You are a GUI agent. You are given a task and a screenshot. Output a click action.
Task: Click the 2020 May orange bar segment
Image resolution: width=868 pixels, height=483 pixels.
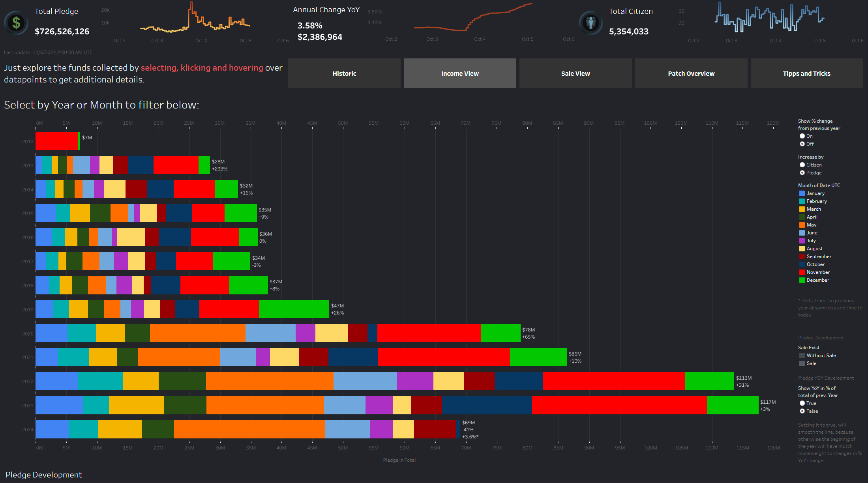point(197,333)
